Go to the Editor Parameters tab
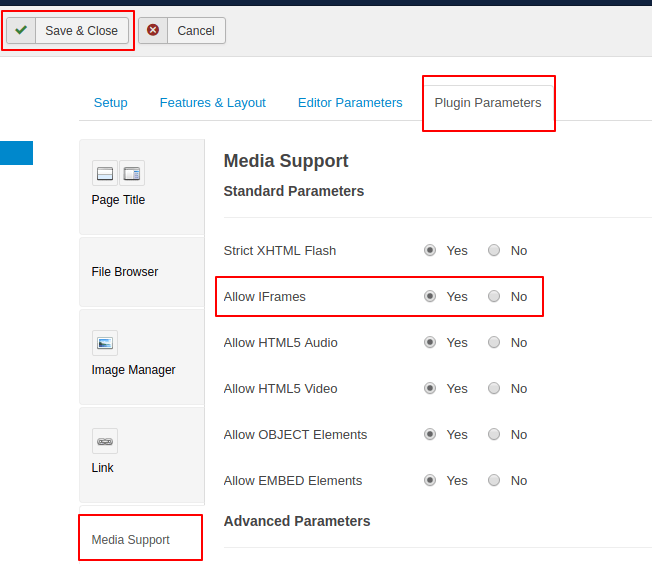652x564 pixels. 350,103
